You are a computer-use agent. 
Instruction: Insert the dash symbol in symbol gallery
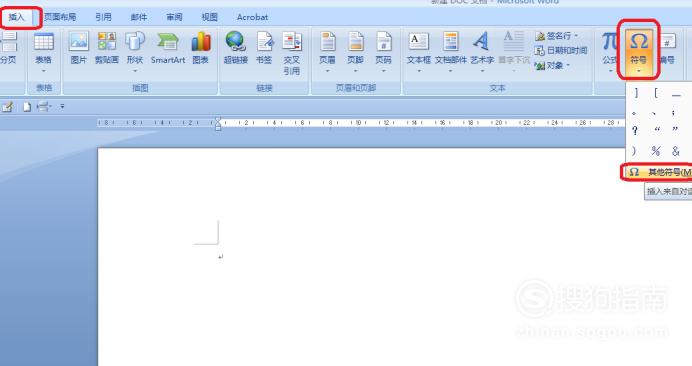[676, 94]
